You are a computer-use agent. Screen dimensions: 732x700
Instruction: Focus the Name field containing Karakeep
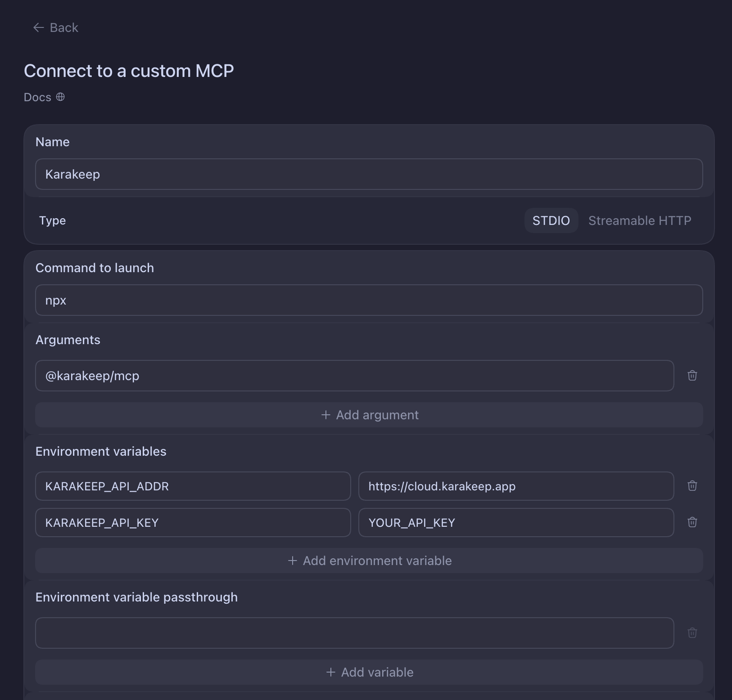tap(369, 174)
